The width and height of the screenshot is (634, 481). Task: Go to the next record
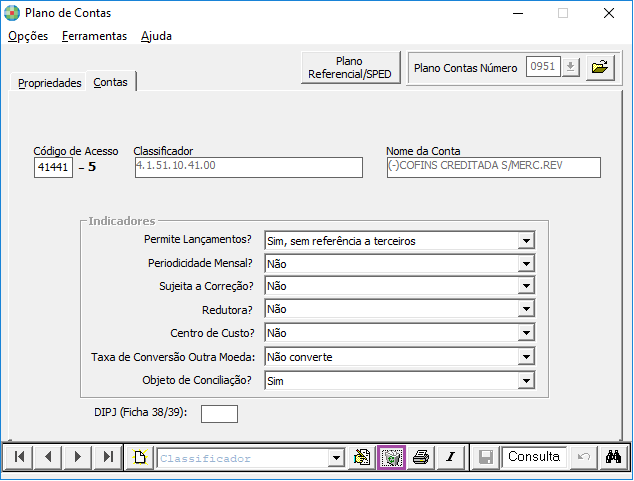[78, 457]
